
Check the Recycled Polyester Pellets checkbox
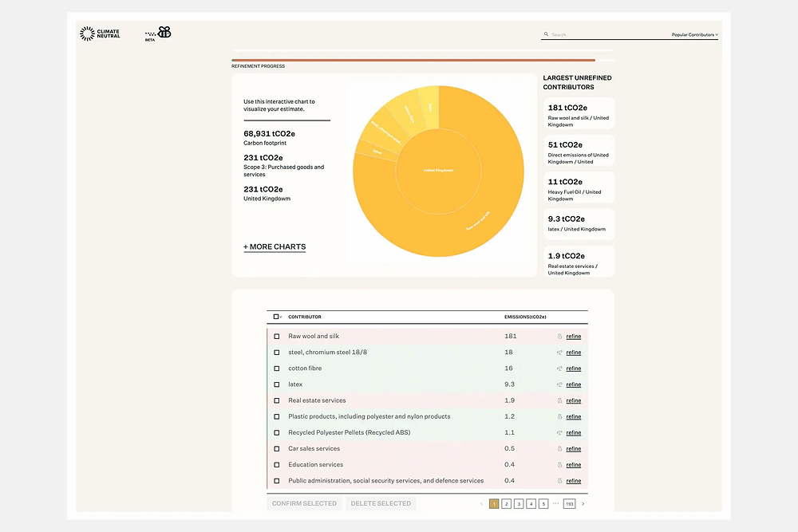277,433
